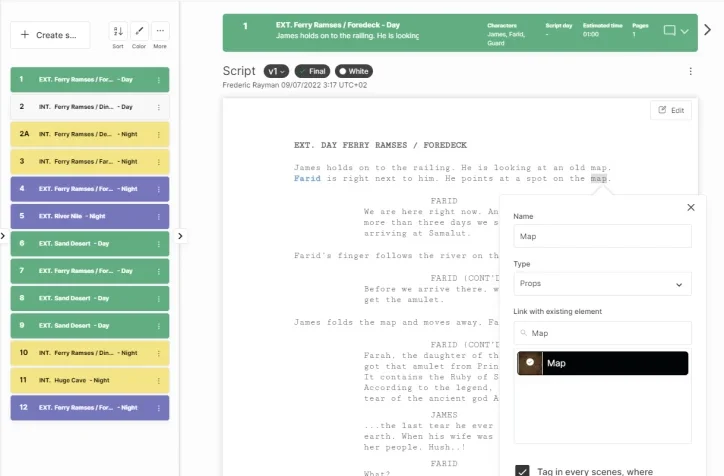Open options menu for scene 3 row
724x476 pixels.
tap(159, 162)
